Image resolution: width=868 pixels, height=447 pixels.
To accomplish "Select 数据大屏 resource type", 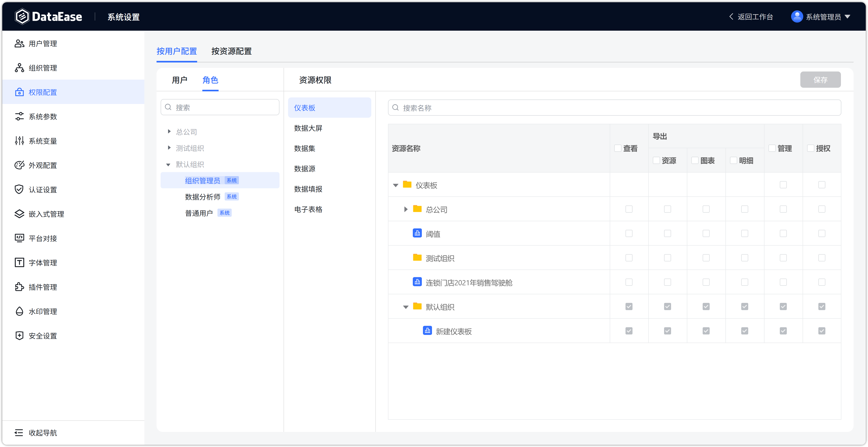I will pyautogui.click(x=329, y=128).
